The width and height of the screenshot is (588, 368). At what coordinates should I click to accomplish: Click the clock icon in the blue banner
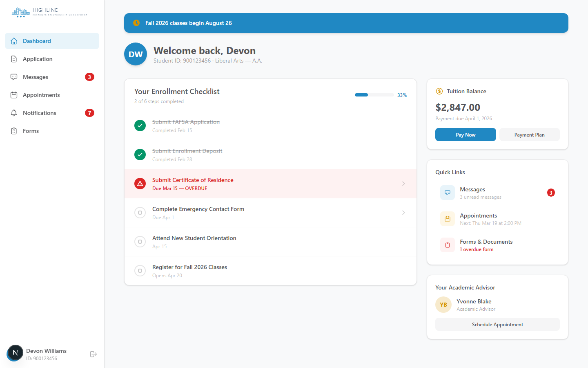[136, 23]
